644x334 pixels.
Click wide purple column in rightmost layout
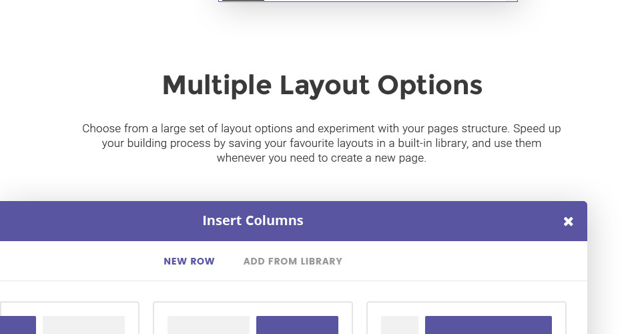488,325
